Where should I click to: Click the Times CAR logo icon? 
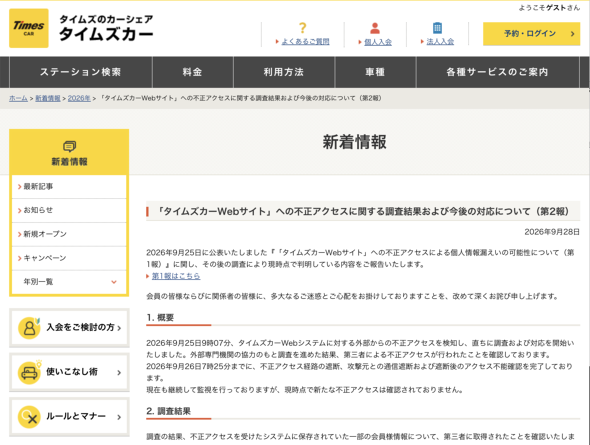29,28
